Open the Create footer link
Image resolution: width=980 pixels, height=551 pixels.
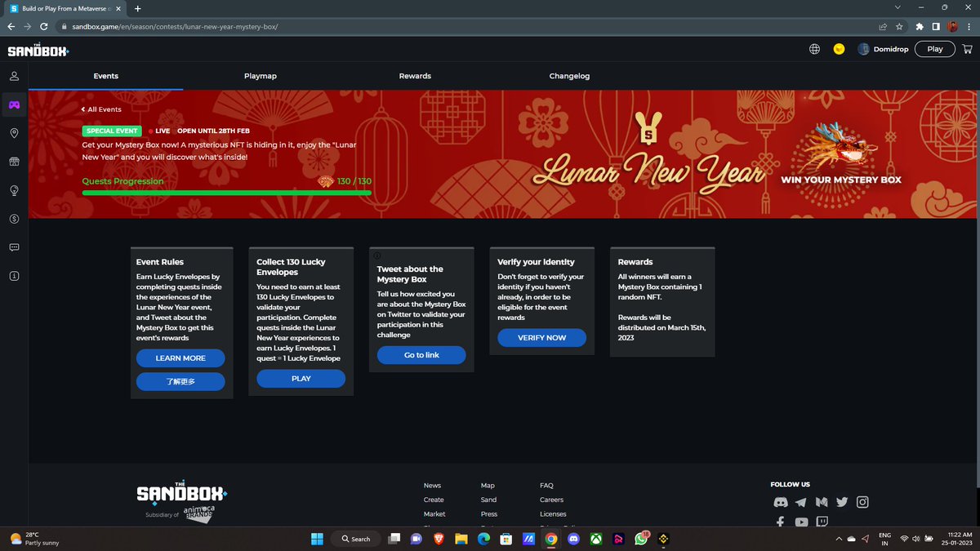coord(434,500)
